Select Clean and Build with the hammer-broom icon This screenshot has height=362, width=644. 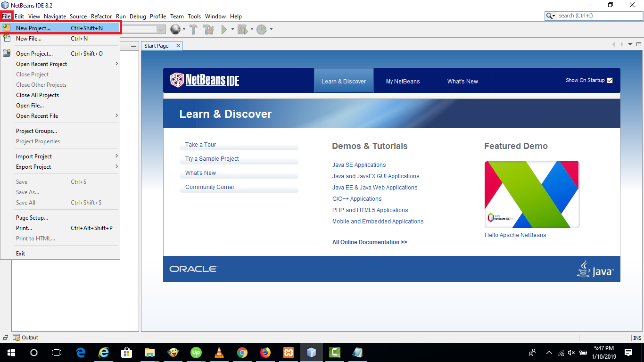(x=207, y=29)
